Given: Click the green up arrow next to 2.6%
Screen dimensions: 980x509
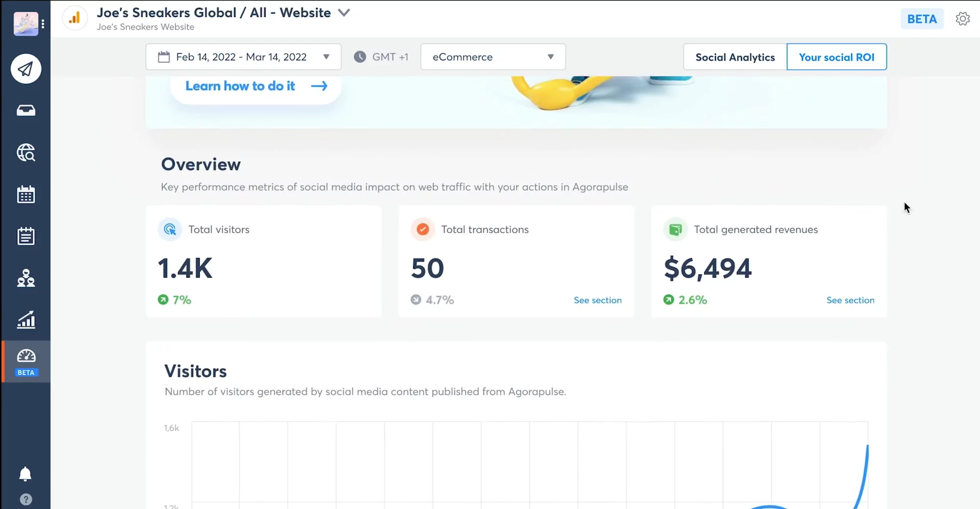Looking at the screenshot, I should coord(668,300).
